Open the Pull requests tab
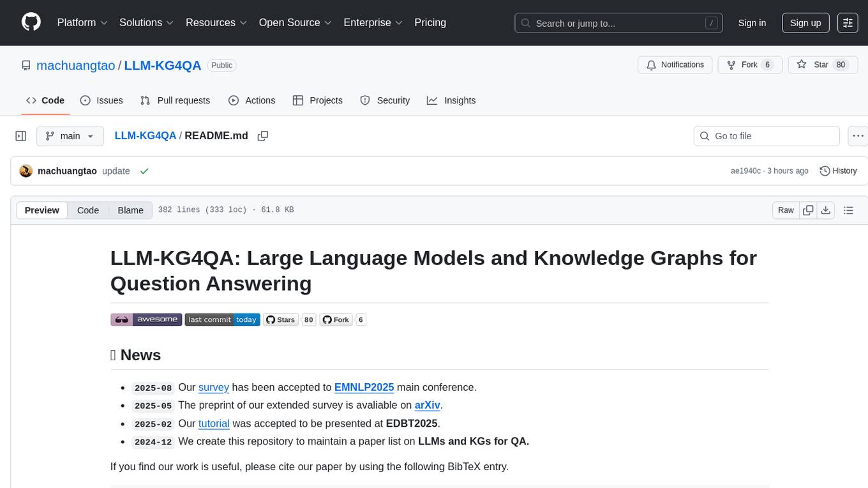868x488 pixels. pos(175,100)
